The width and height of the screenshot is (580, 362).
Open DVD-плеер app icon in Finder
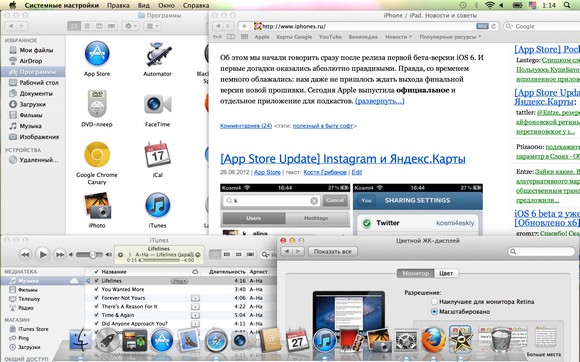(97, 104)
